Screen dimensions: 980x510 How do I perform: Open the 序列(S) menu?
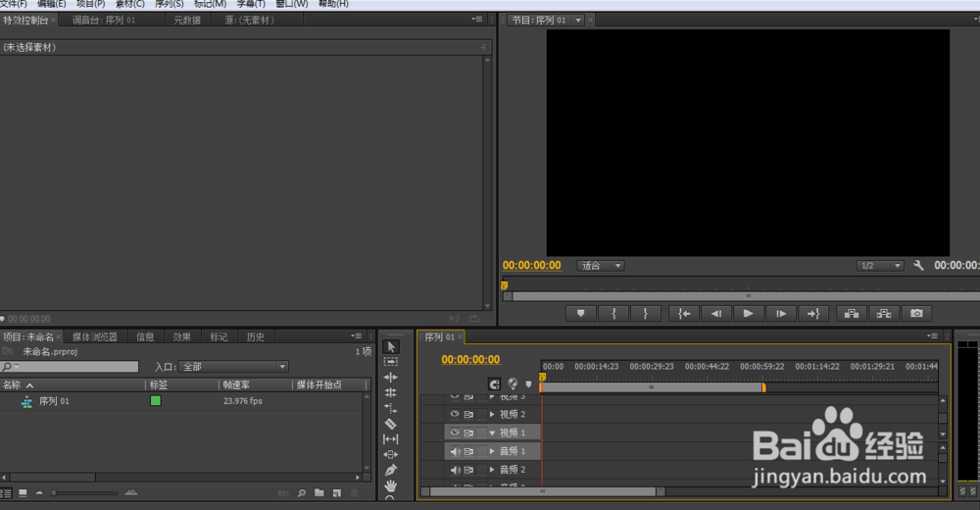tap(170, 4)
